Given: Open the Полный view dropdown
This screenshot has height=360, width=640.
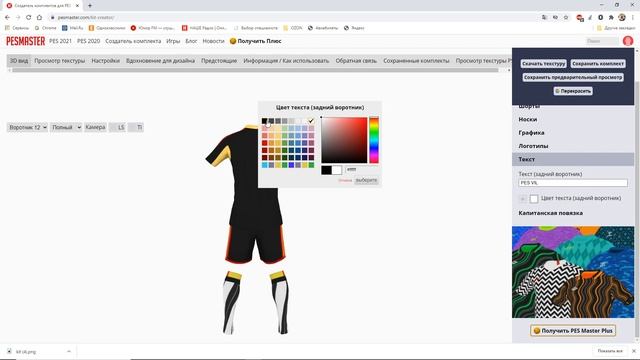Looking at the screenshot, I should [66, 127].
